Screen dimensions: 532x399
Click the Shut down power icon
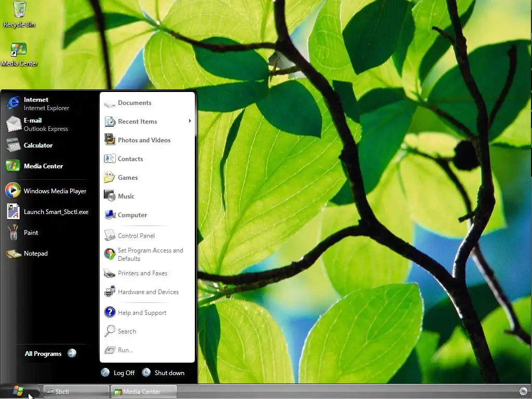146,372
